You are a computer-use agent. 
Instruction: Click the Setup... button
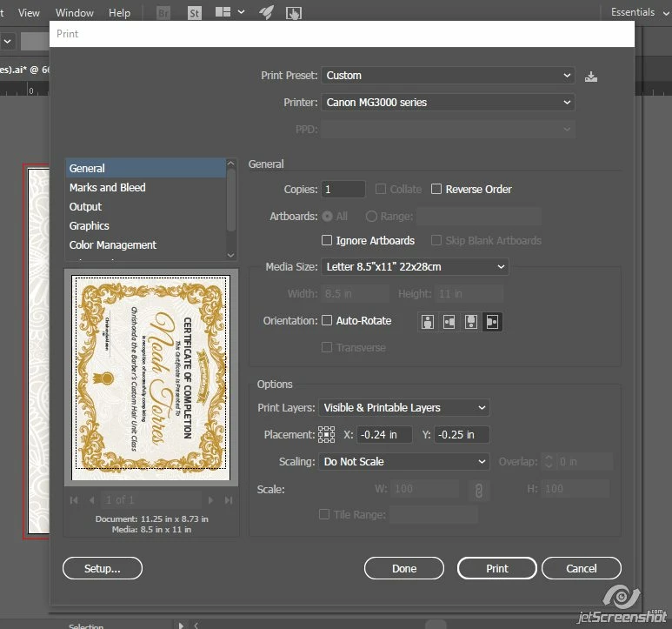[103, 568]
